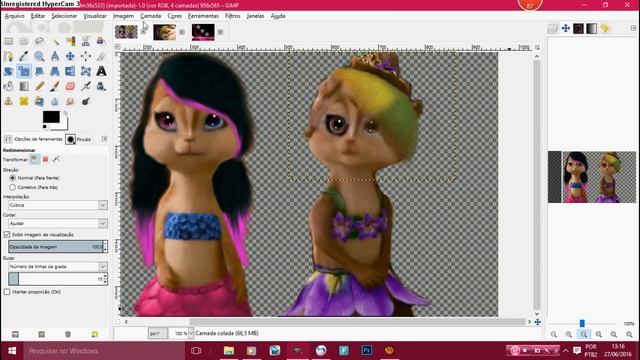Select the Zoom magnifier tool

click(x=40, y=56)
